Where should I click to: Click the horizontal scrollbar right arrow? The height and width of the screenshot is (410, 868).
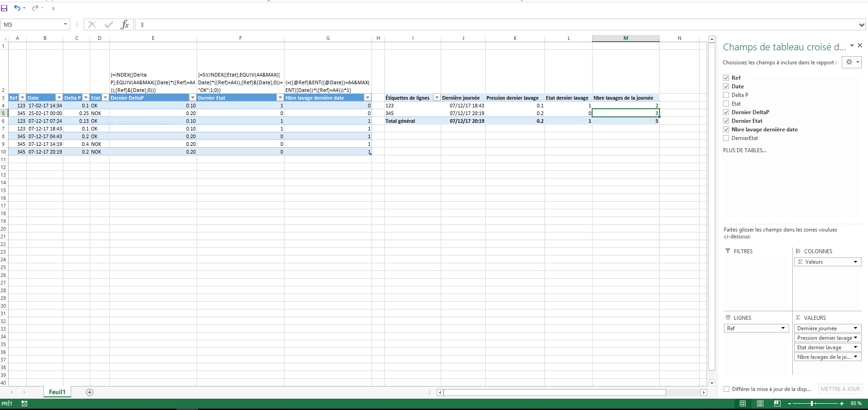pyautogui.click(x=704, y=393)
